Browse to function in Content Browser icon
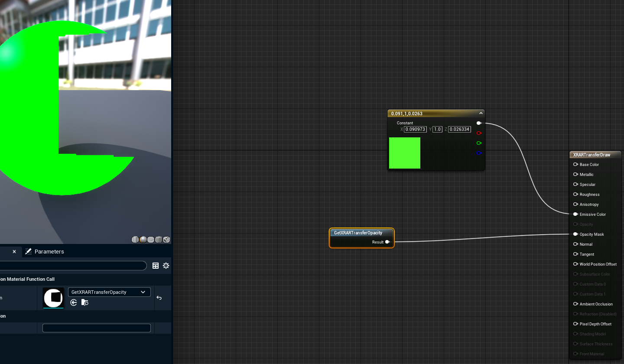624x364 pixels. pos(85,302)
